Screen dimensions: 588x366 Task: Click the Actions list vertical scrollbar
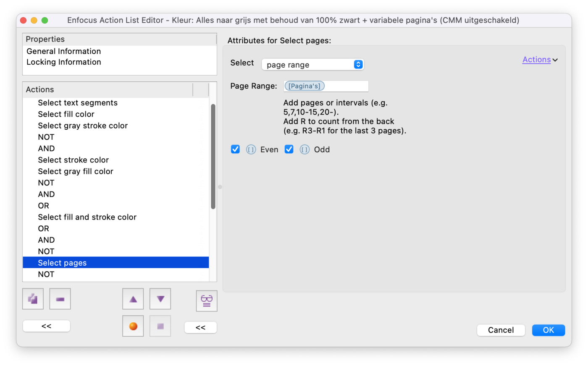coord(213,157)
